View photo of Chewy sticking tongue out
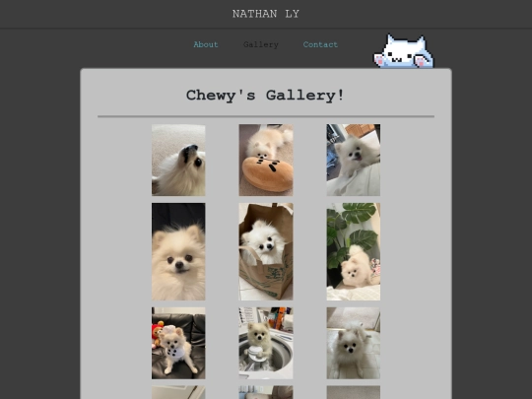Image resolution: width=532 pixels, height=399 pixels. point(354,160)
